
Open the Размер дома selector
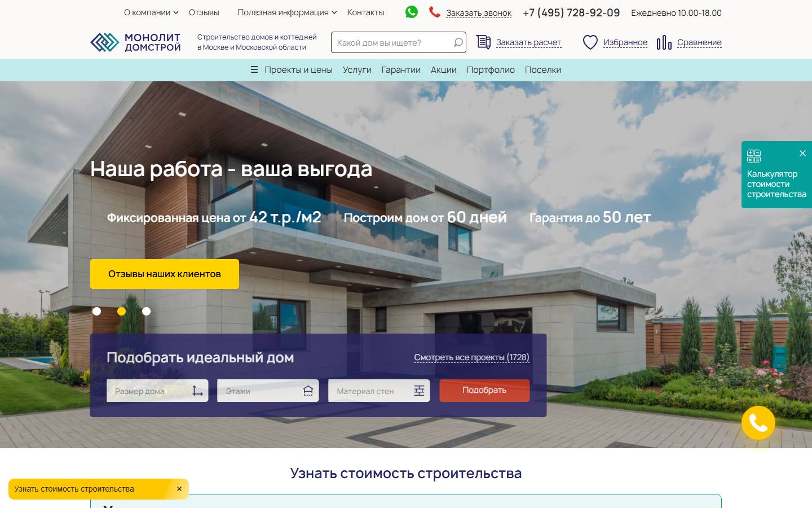coord(157,391)
